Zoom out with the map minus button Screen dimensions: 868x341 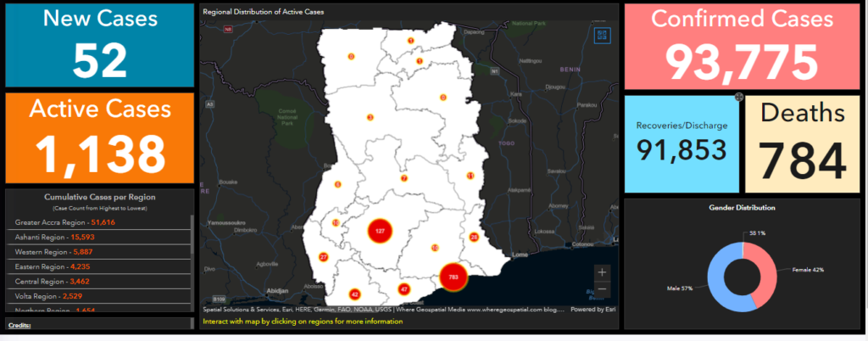click(602, 289)
